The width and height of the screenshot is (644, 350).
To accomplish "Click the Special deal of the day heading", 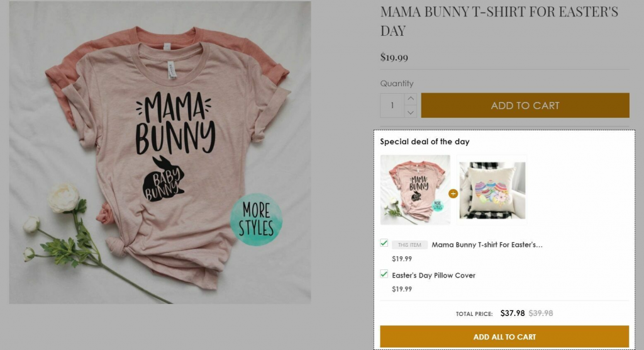I will (x=425, y=142).
